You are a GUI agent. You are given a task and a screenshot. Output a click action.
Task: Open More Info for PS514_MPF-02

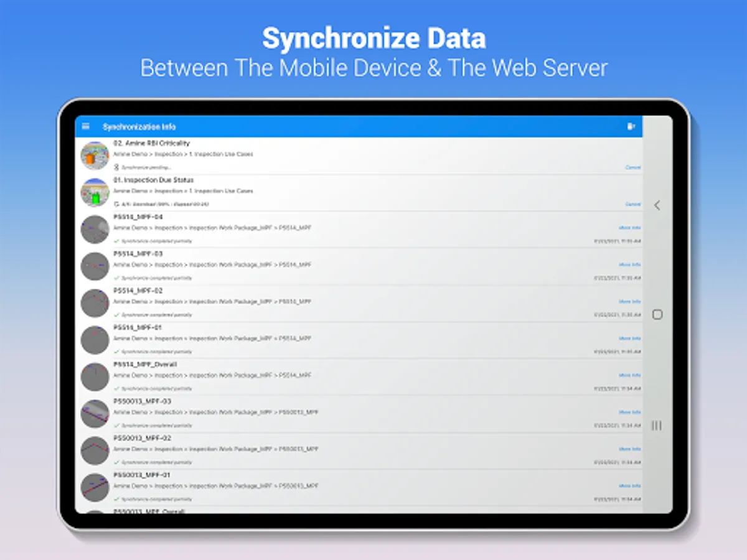(x=629, y=301)
